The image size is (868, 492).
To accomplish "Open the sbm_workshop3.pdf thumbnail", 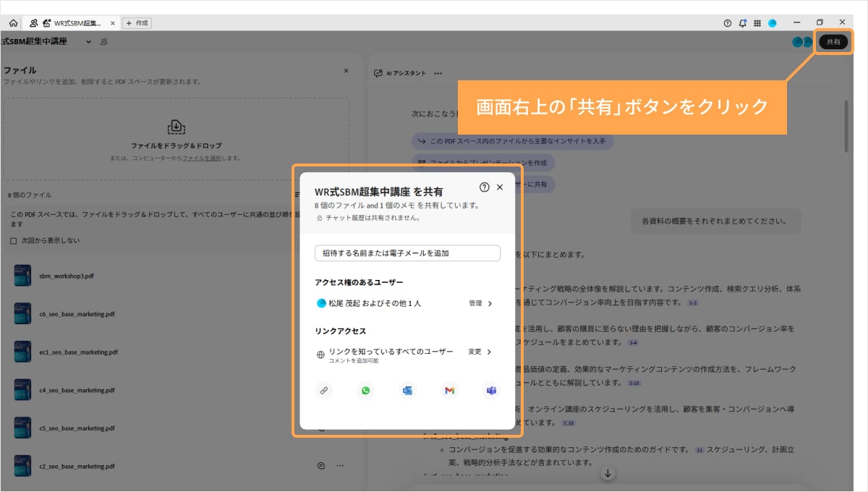I will (22, 276).
